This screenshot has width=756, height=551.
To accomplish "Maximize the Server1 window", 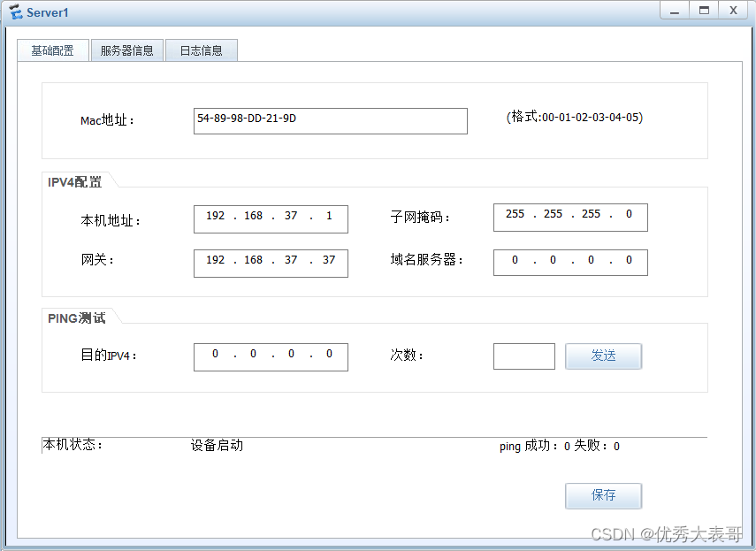I will pos(704,11).
